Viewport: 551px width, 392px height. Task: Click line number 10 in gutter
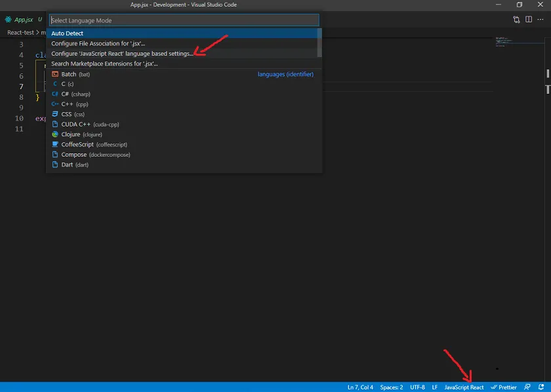click(x=19, y=118)
